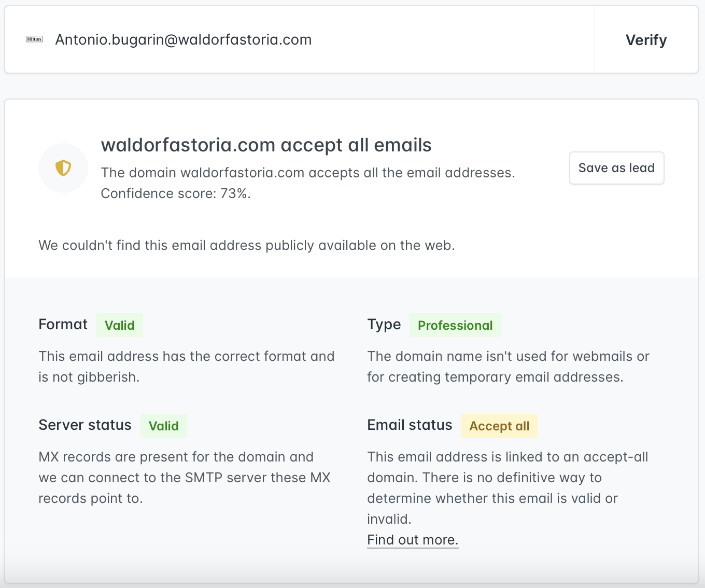Viewport: 705px width, 588px height.
Task: Click the Confidence score 73% text
Action: pyautogui.click(x=176, y=193)
